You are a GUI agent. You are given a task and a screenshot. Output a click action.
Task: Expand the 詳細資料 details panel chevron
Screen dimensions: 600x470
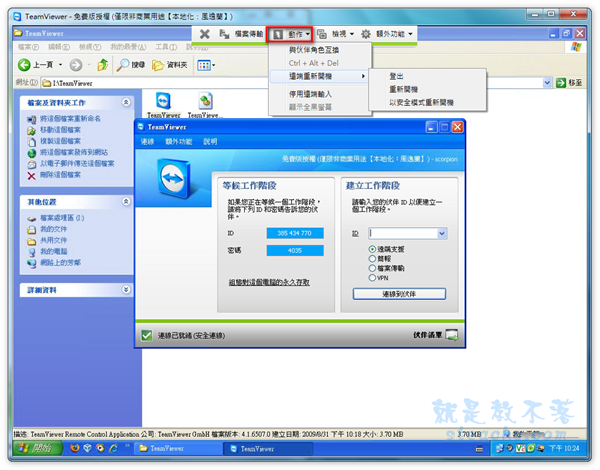[126, 289]
